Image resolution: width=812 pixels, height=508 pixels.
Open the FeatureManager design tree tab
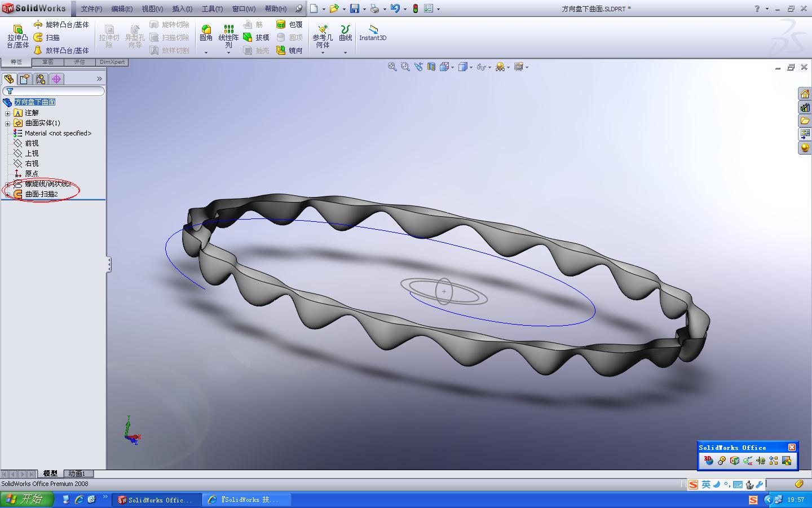pos(9,79)
